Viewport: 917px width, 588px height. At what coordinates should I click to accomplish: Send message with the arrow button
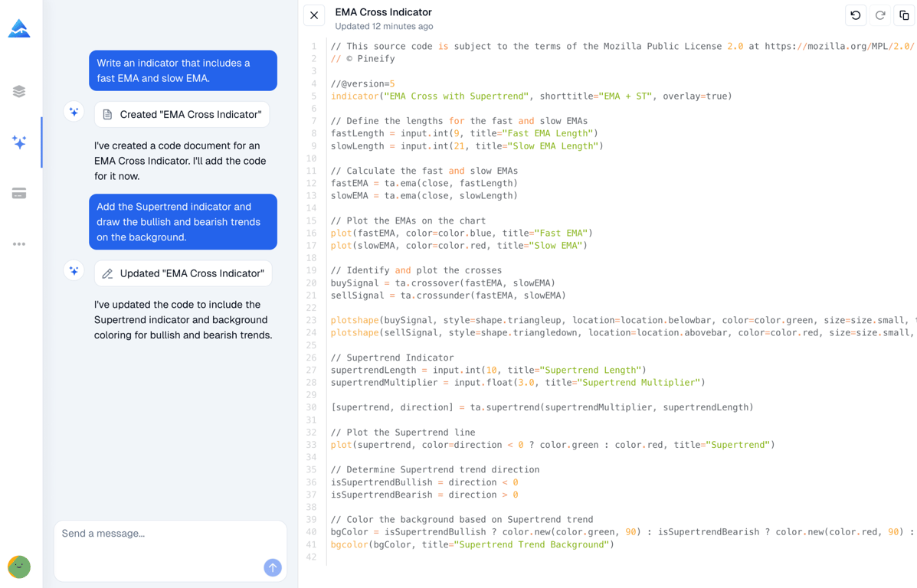point(273,567)
